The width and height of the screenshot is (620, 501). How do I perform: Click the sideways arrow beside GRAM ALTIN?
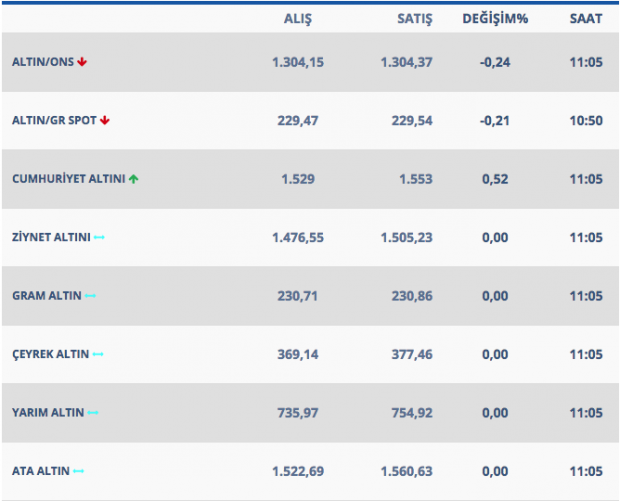tap(91, 296)
